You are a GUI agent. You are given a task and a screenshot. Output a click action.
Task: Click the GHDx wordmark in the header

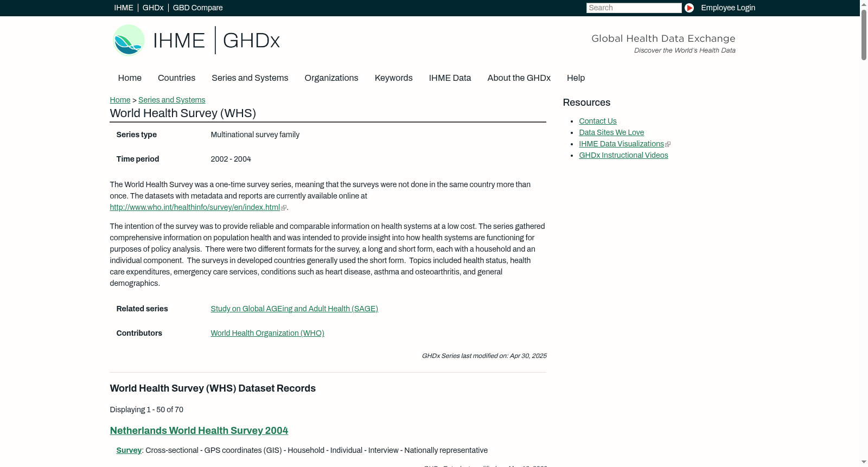click(251, 41)
